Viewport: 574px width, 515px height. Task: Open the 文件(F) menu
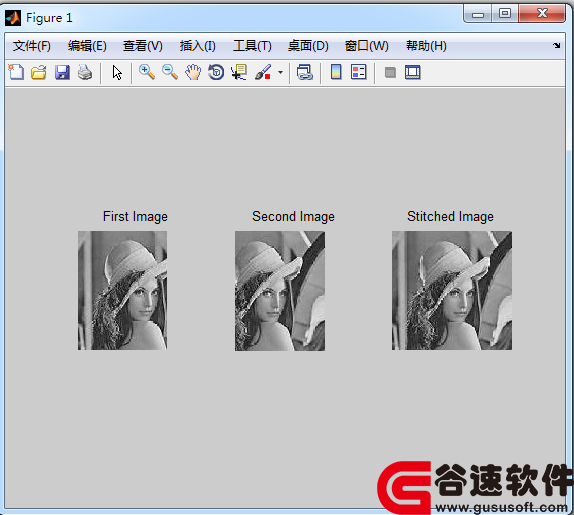pyautogui.click(x=32, y=46)
